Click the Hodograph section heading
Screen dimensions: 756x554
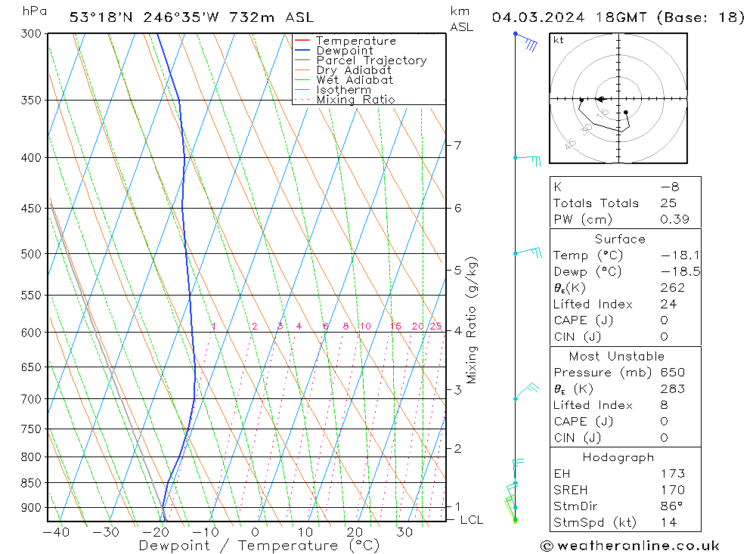[x=618, y=457]
